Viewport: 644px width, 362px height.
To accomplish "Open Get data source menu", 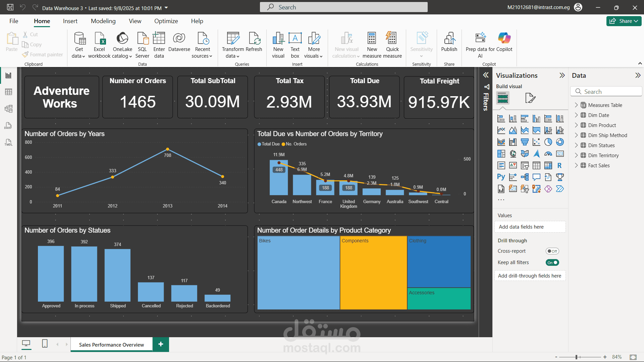I will tap(79, 45).
